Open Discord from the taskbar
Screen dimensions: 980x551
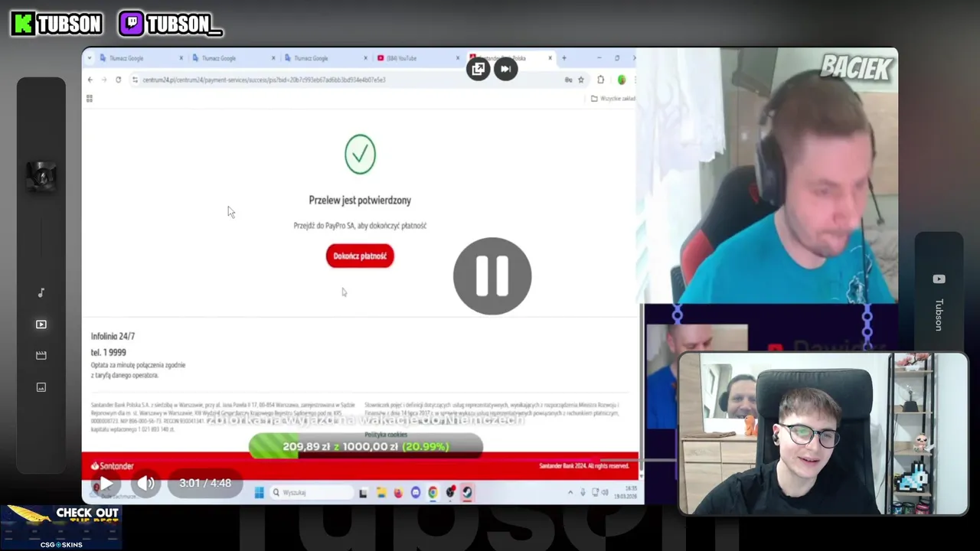416,493
